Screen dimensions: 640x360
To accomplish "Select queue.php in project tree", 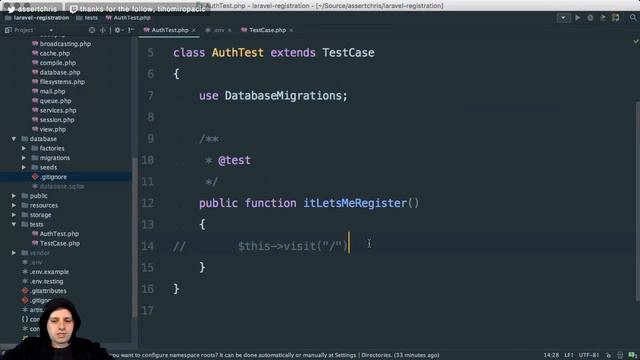I will tap(56, 101).
